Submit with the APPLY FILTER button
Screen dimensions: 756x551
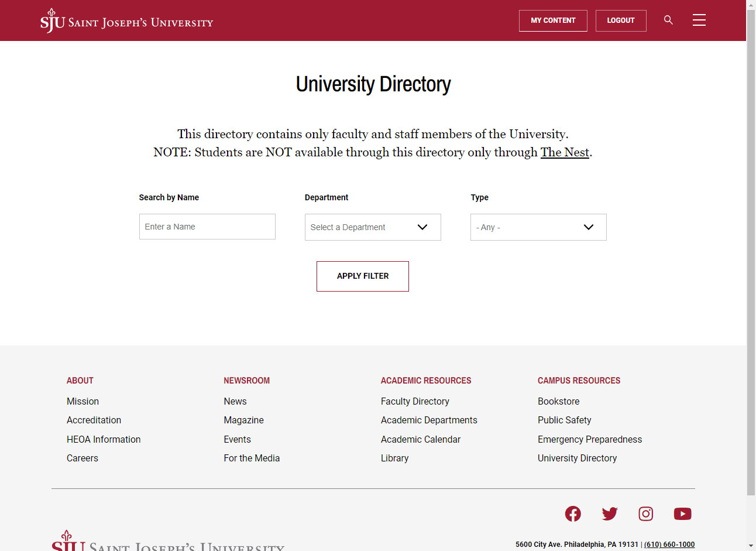tap(363, 276)
